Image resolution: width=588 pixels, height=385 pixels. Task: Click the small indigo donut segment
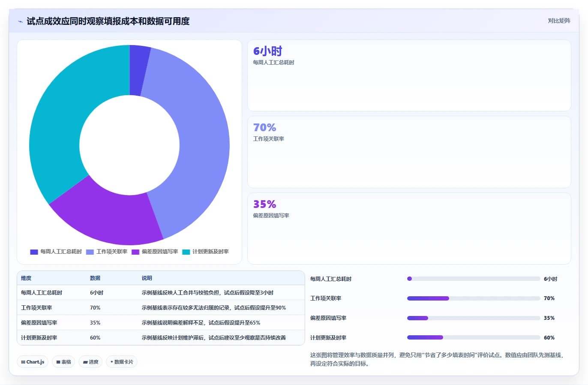coord(138,71)
